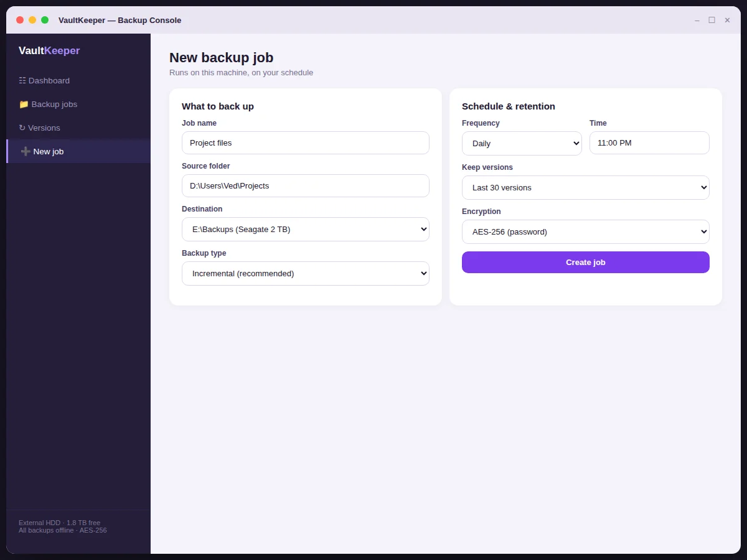Open the Destination dropdown
This screenshot has width=747, height=560.
(306, 229)
